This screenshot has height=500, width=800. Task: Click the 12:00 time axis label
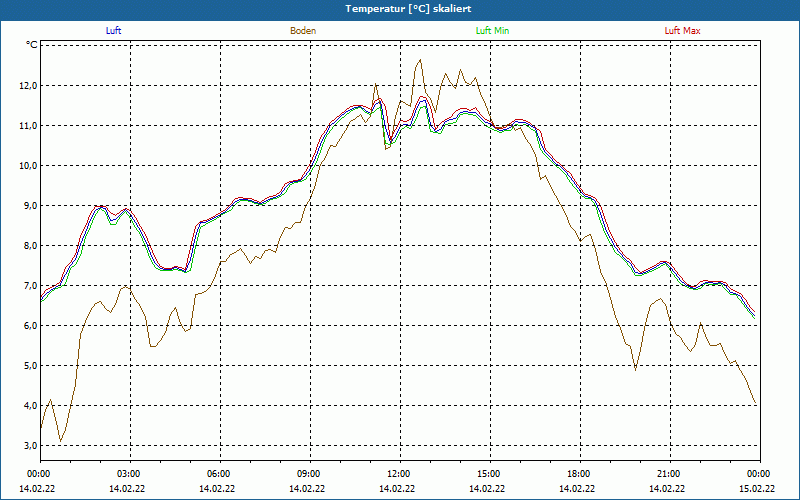[400, 474]
